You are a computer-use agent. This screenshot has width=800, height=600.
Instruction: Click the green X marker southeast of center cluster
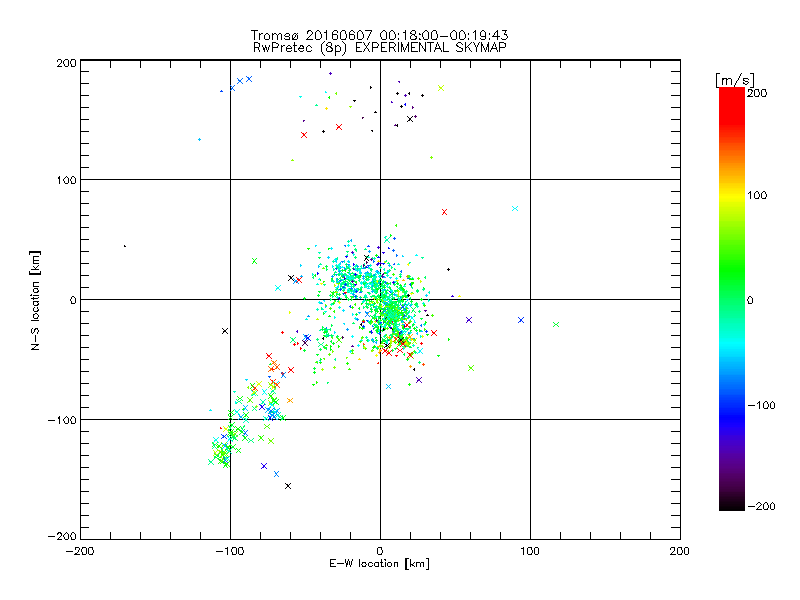(470, 368)
